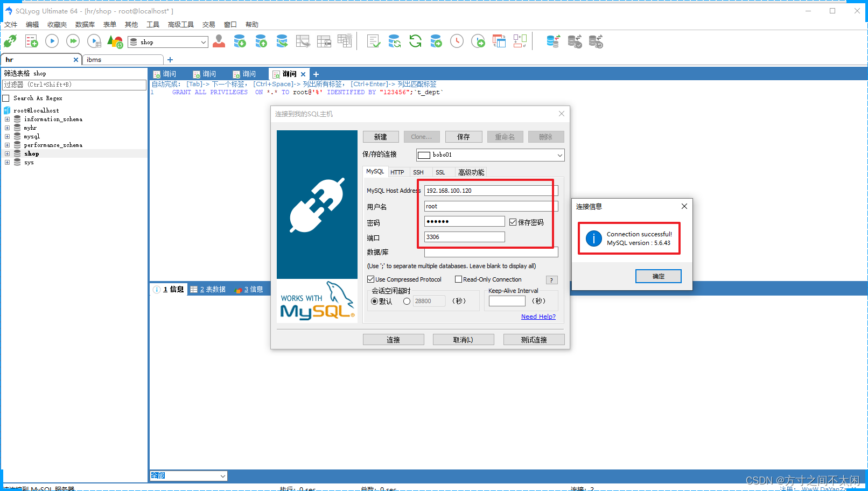Open the user manager icon
Screen dimensions: 868x491
[219, 41]
